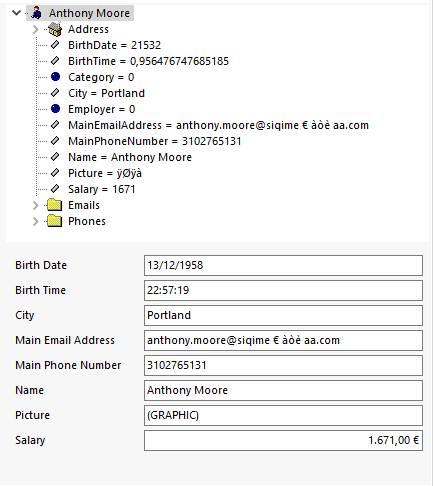Click the pencil icon next to Salary

pyautogui.click(x=55, y=189)
